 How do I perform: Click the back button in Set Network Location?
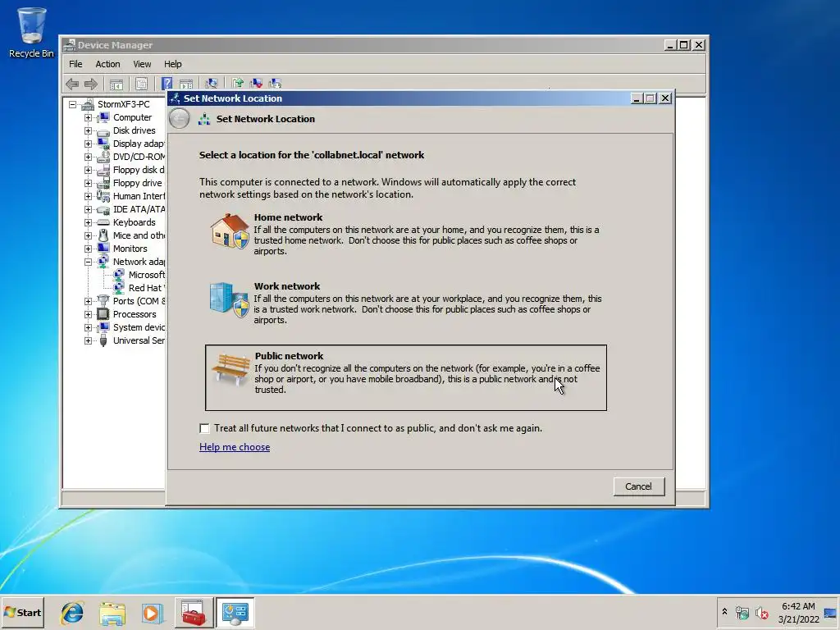point(180,119)
